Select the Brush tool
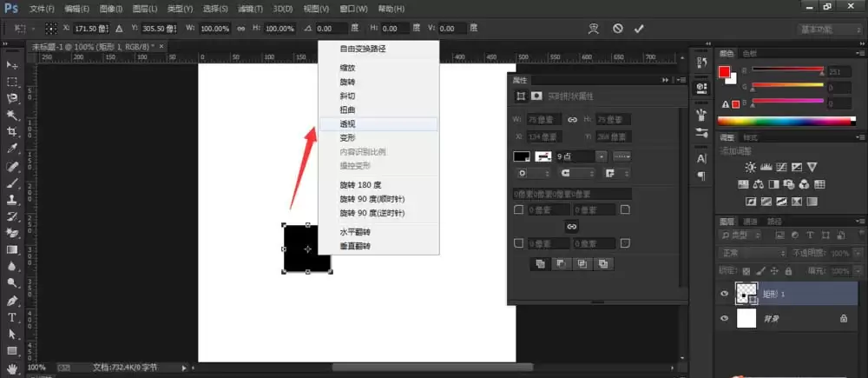The image size is (868, 378). (11, 182)
